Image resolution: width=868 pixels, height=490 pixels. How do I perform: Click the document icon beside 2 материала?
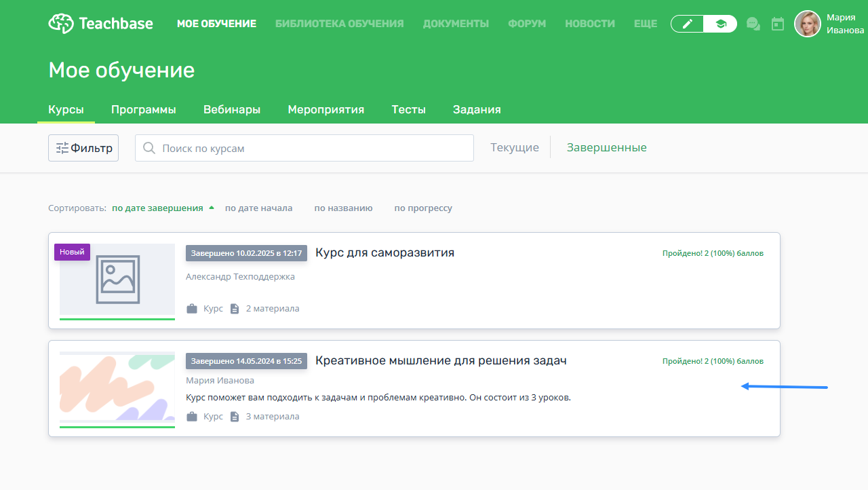coord(235,309)
